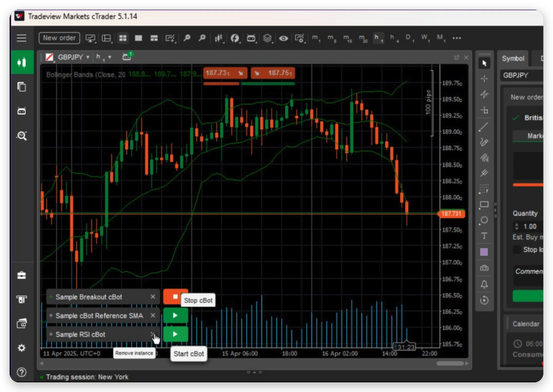Image resolution: width=553 pixels, height=392 pixels.
Task: Click the chart camera snapshot icon
Action: pyautogui.click(x=484, y=268)
